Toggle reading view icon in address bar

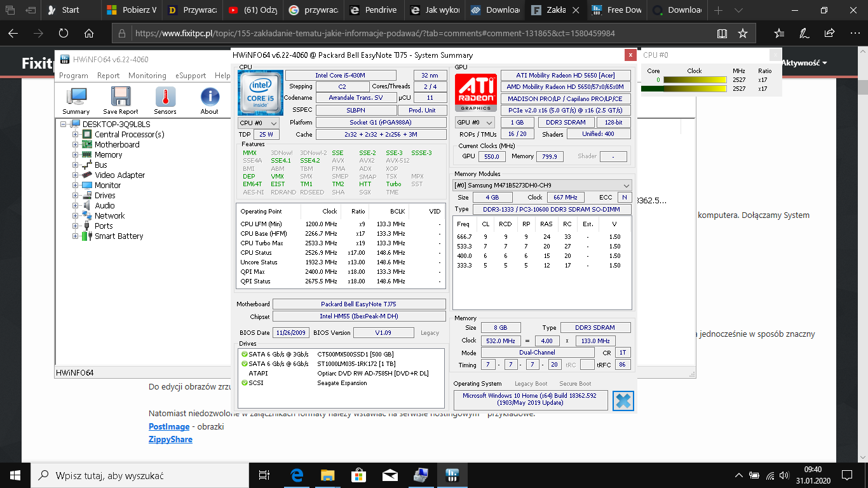[722, 34]
